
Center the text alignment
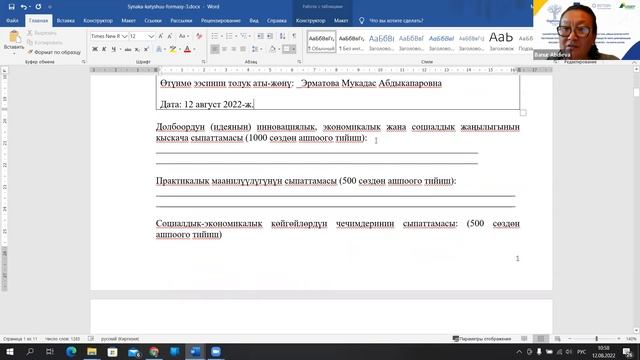click(x=224, y=49)
